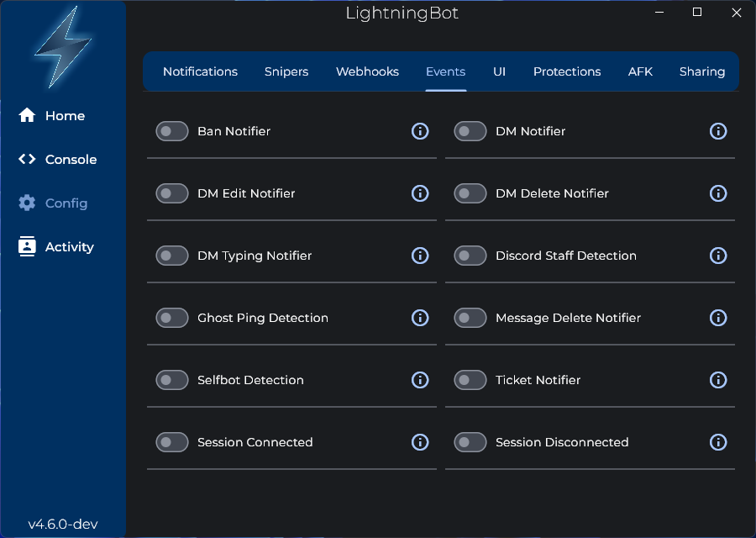Click the lightning bolt logo

62,48
